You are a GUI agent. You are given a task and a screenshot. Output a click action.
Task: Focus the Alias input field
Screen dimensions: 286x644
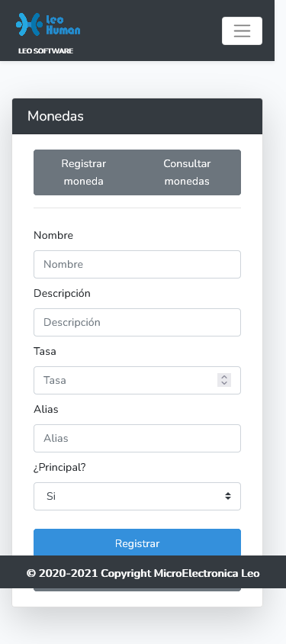coord(137,438)
